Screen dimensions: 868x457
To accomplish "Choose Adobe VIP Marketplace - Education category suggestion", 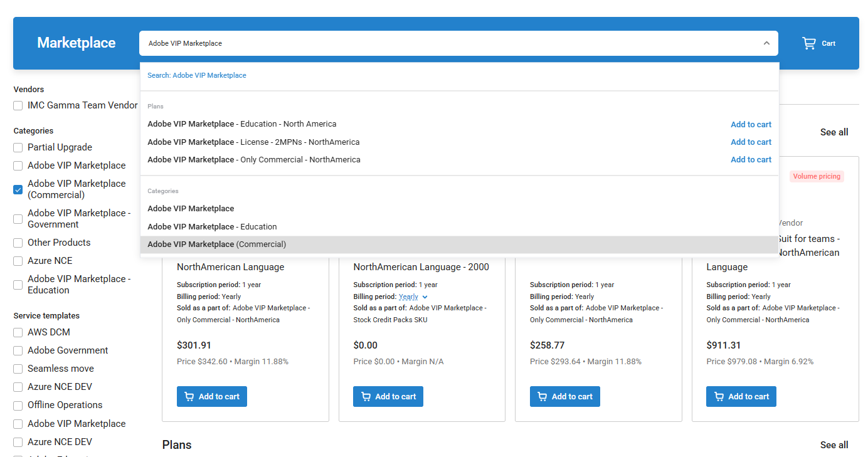I will pyautogui.click(x=212, y=226).
